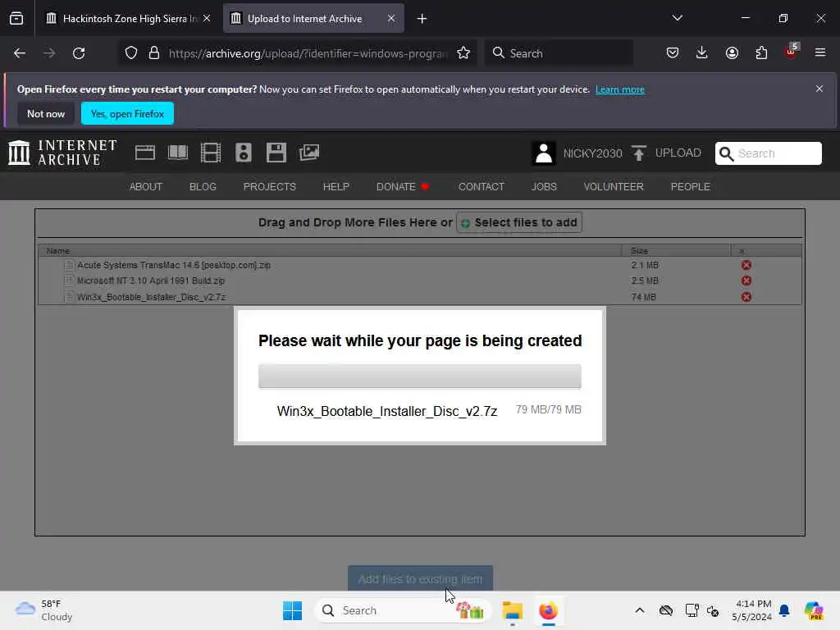Open the HELP menu item
Screen dimensions: 840x630
[x=336, y=187]
